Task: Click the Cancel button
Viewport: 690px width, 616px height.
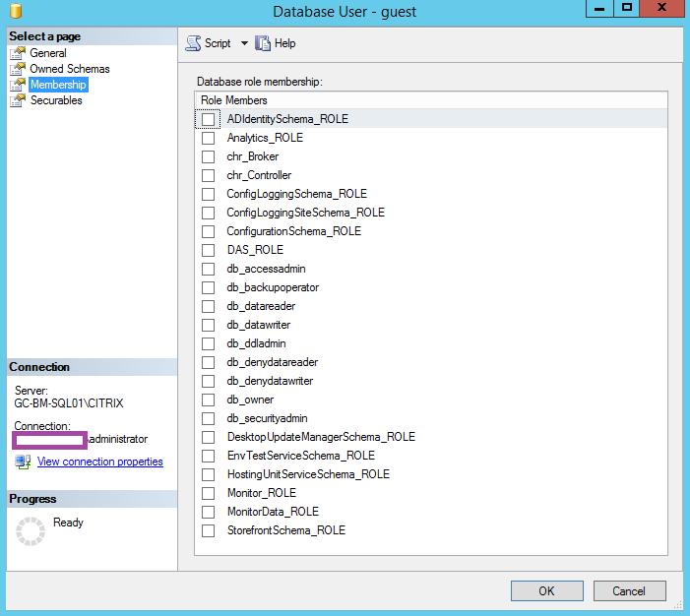Action: click(629, 591)
